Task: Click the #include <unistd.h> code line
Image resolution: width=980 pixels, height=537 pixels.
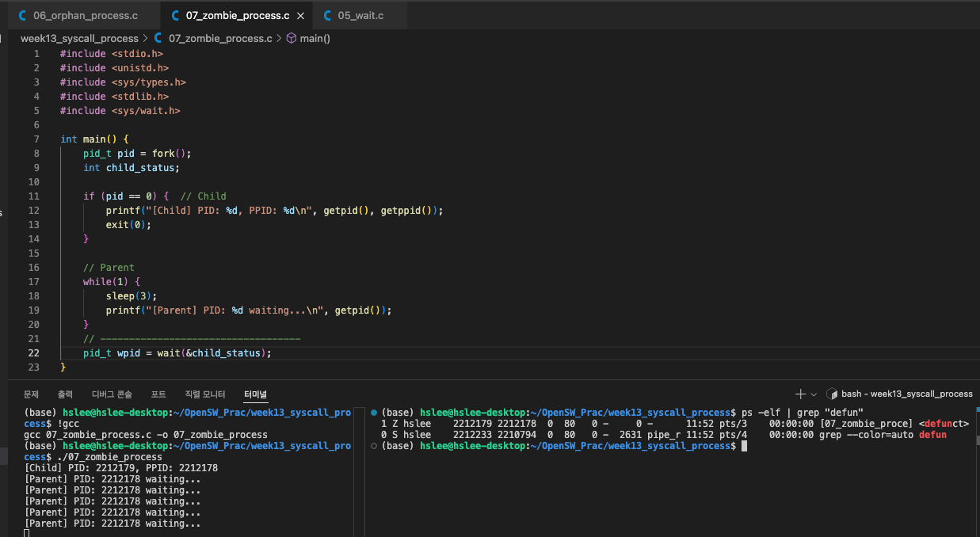Action: 114,68
